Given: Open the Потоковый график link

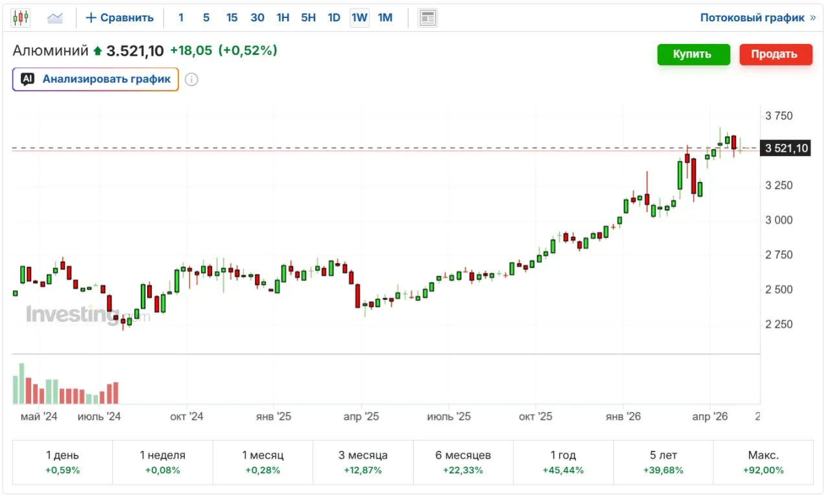Looking at the screenshot, I should pos(758,17).
